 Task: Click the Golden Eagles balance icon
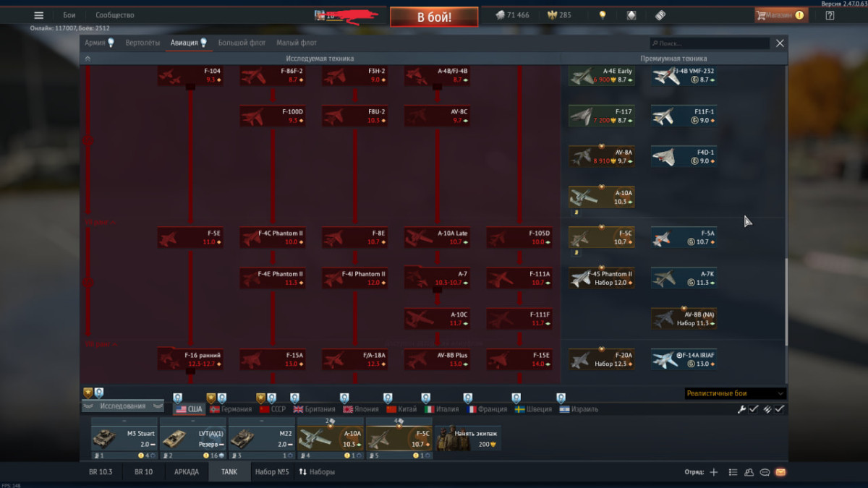[x=551, y=15]
